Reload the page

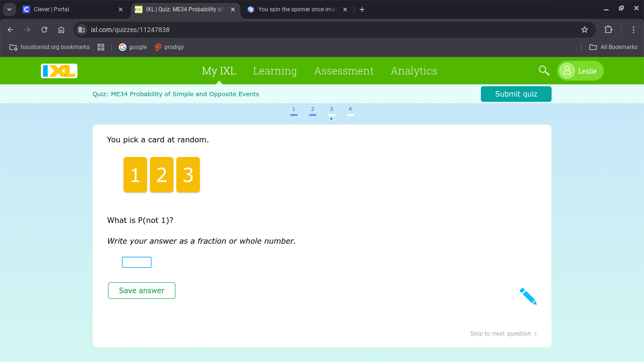(44, 30)
